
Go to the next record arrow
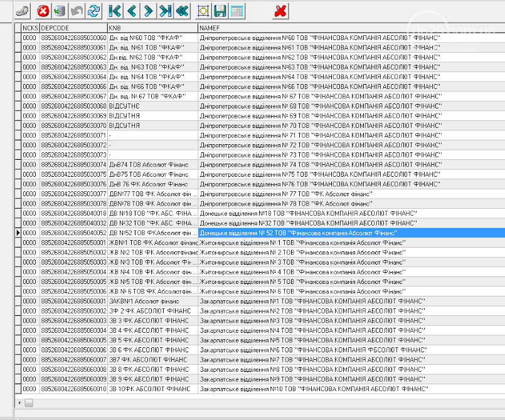[149, 11]
